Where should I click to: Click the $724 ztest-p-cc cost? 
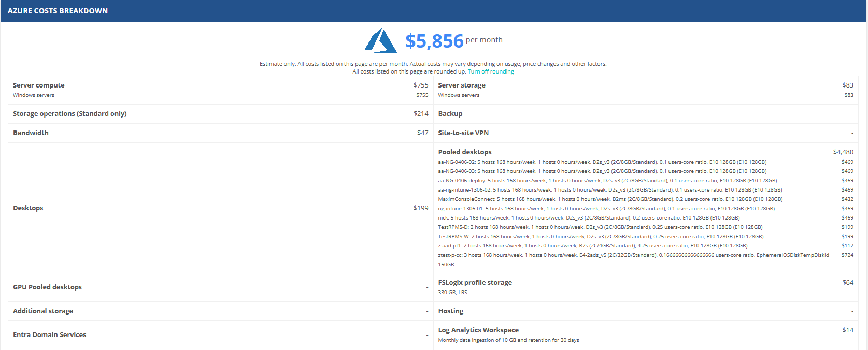pos(847,255)
